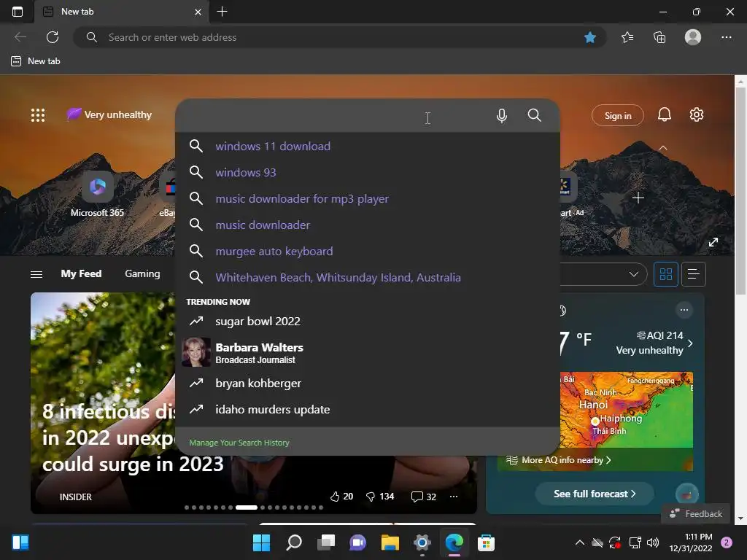Open the app launcher grid icon
Image resolution: width=747 pixels, height=560 pixels.
pyautogui.click(x=38, y=115)
